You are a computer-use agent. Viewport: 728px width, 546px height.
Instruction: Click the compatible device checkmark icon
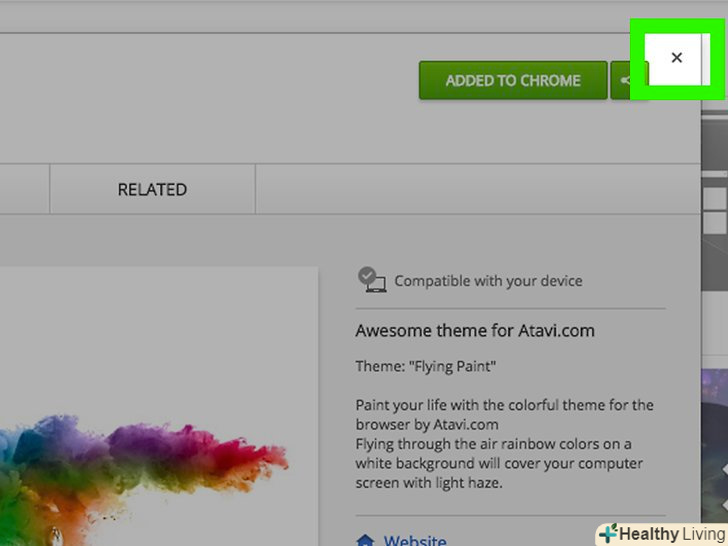(372, 280)
